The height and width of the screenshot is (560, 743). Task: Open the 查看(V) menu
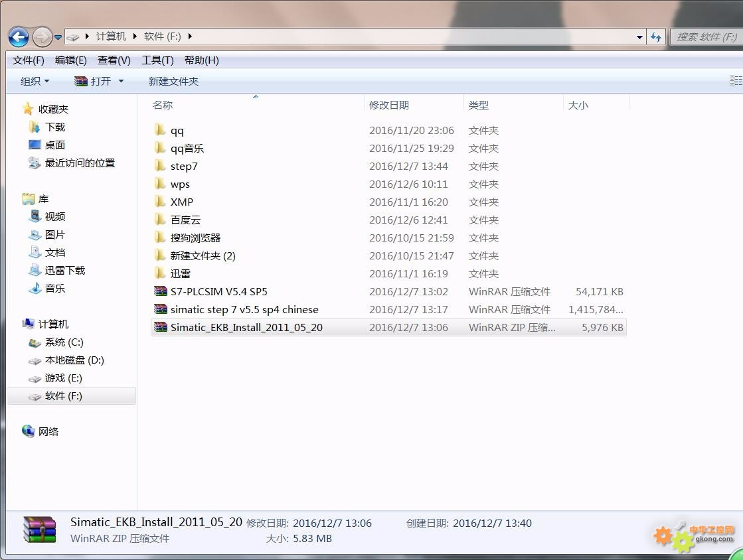click(114, 60)
